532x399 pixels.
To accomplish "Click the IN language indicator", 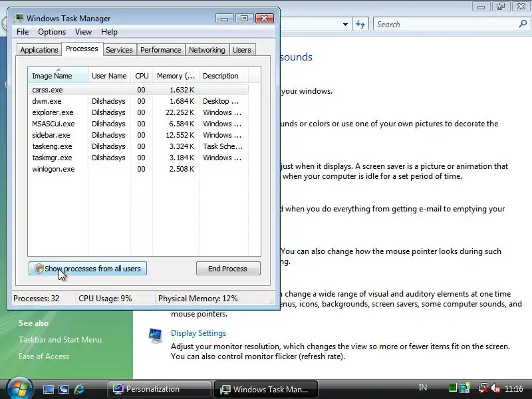I will (423, 388).
